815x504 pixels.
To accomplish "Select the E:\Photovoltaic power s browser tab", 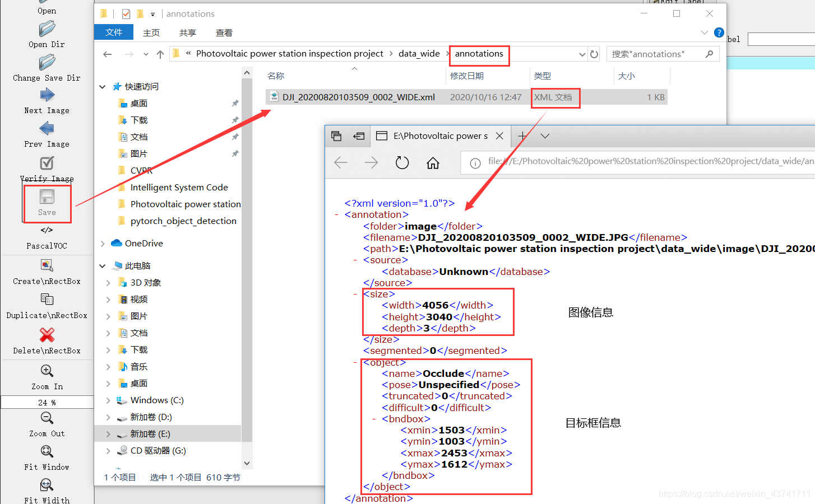I will (x=440, y=136).
